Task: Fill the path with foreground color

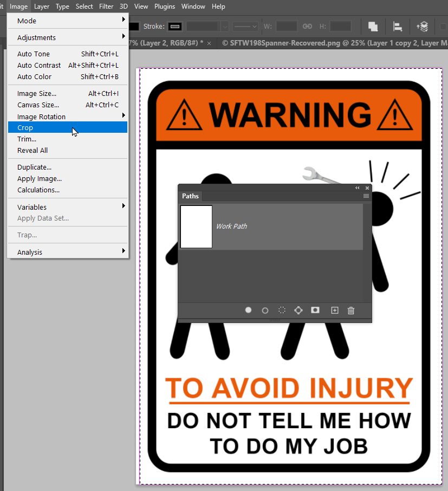Action: click(x=248, y=309)
